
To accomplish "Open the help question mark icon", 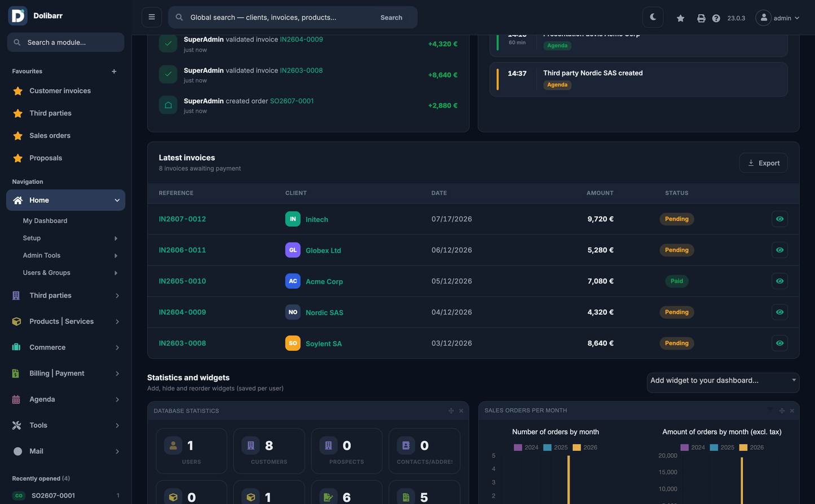I will pyautogui.click(x=716, y=18).
